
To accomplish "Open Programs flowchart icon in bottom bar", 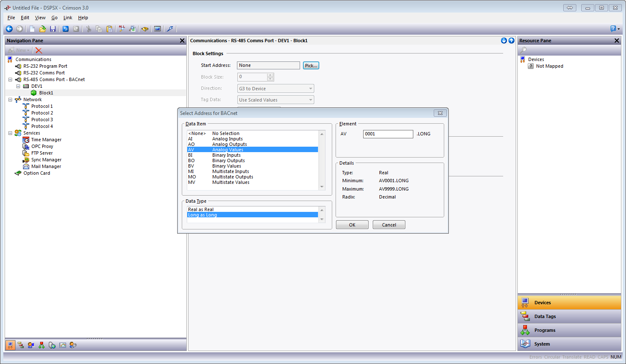I will 41,345.
